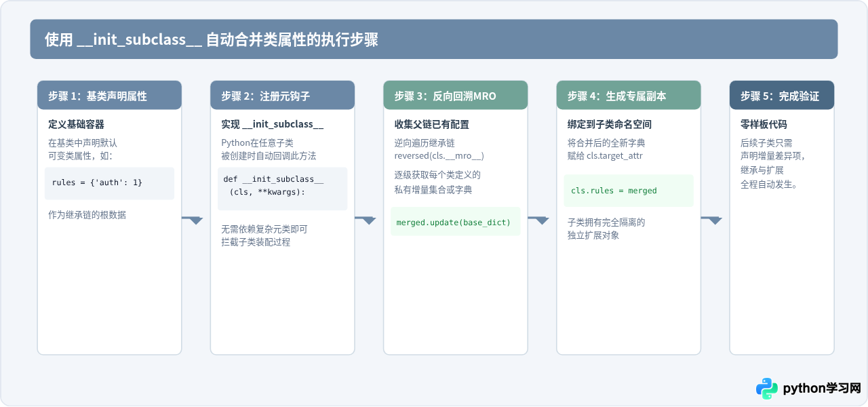Click the text "赋给 cls.target_attr"
The image size is (868, 407).
(x=604, y=156)
